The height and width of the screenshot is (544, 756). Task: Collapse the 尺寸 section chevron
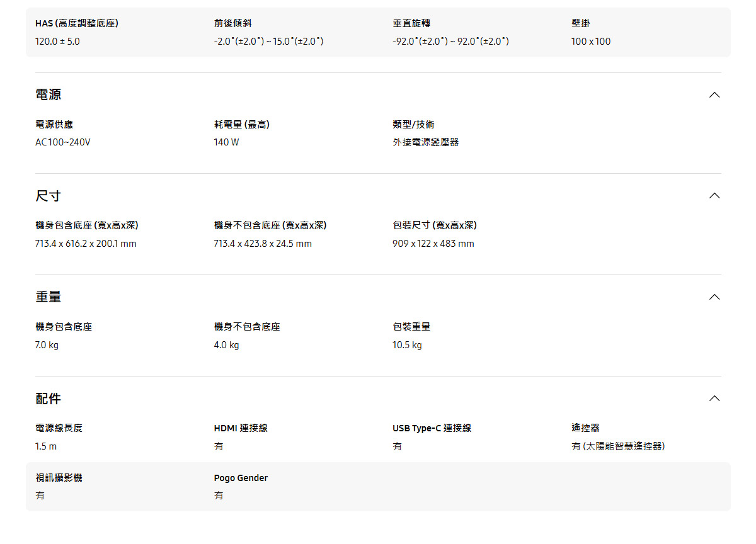[714, 196]
